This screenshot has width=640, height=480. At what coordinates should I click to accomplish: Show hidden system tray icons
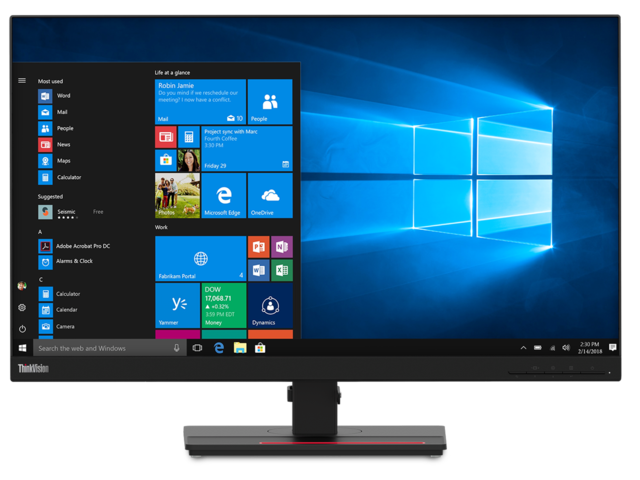point(523,348)
